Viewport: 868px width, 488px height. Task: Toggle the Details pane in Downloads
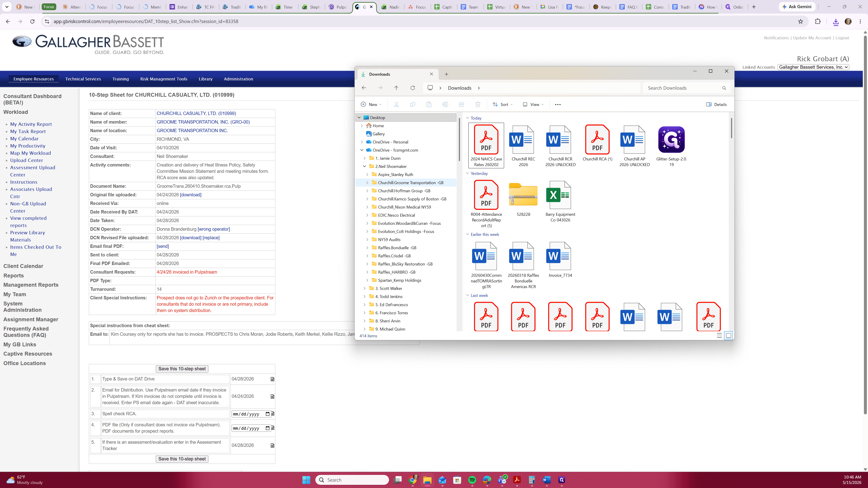click(x=716, y=104)
